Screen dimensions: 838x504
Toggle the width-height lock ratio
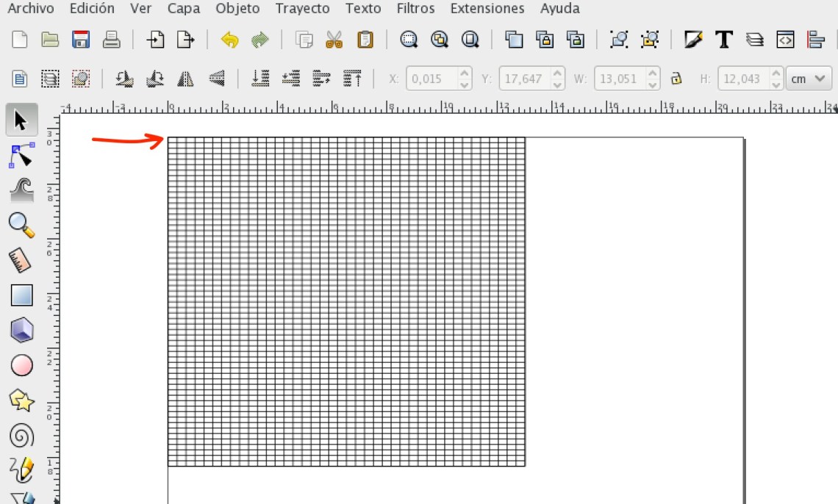[676, 78]
